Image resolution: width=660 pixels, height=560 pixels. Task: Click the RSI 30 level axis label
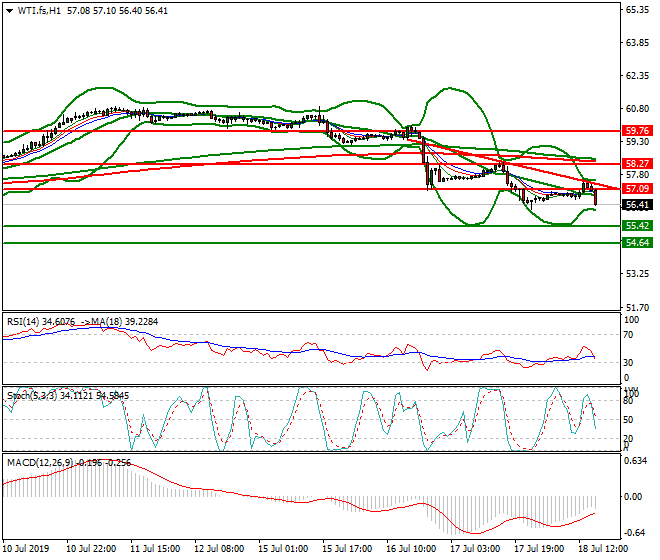click(628, 363)
